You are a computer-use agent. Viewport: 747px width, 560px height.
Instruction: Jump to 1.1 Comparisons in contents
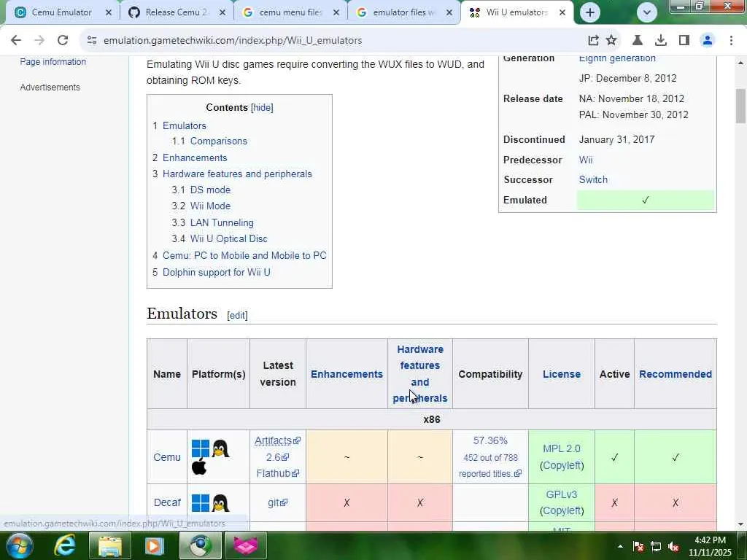[x=209, y=141]
